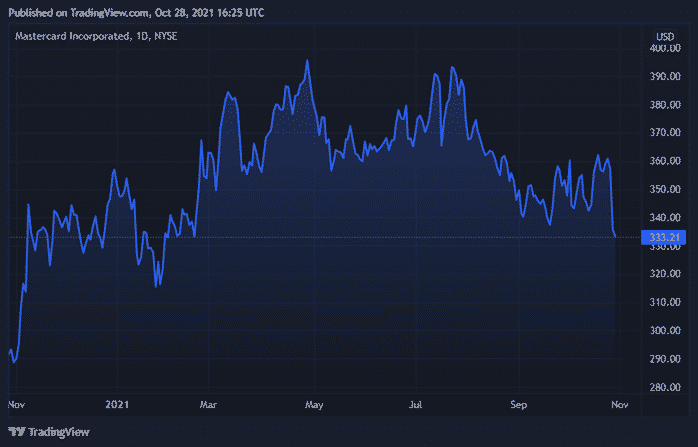This screenshot has width=698, height=447.
Task: Click the May label on the time axis
Action: point(314,405)
